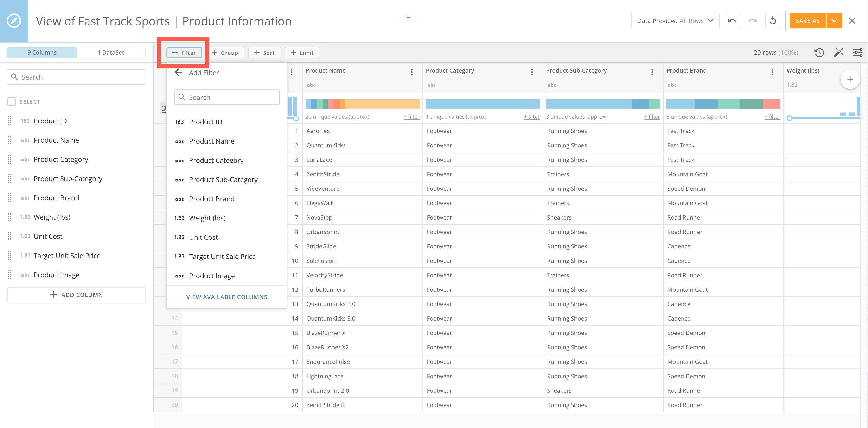Click the Weight (lbs) range slider handle
This screenshot has width=868, height=428.
click(790, 118)
